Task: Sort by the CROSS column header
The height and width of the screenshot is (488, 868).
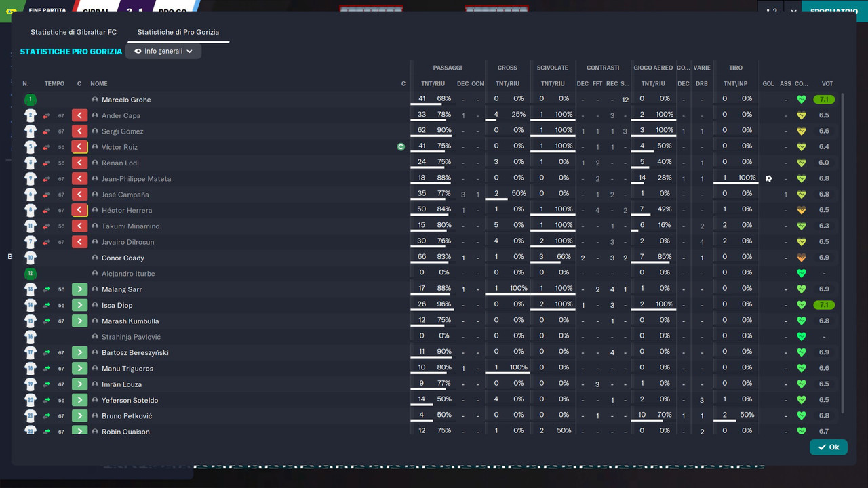Action: [507, 68]
